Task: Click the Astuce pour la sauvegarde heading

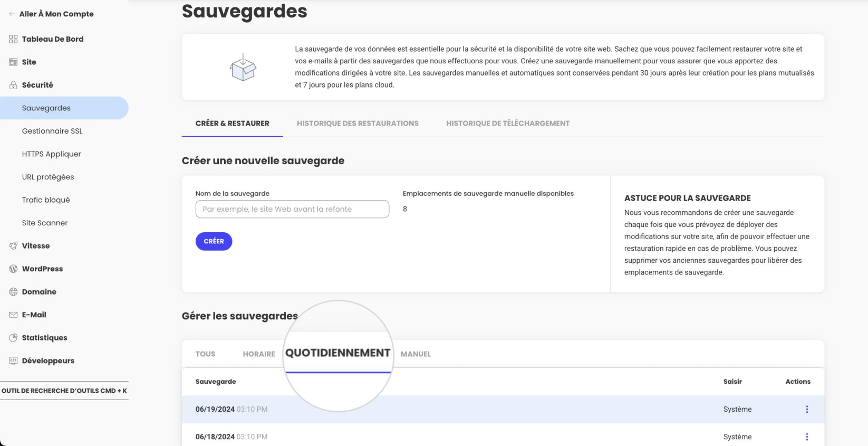Action: click(x=688, y=198)
